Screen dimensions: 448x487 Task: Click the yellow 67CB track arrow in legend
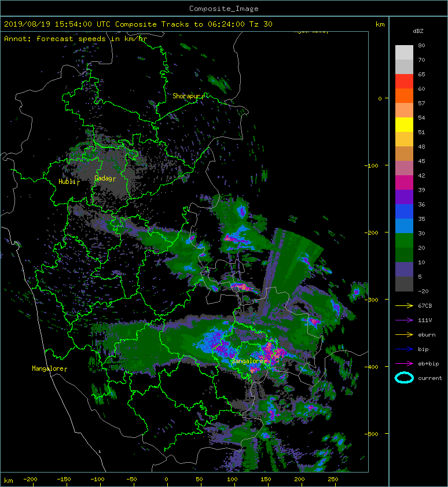404,305
